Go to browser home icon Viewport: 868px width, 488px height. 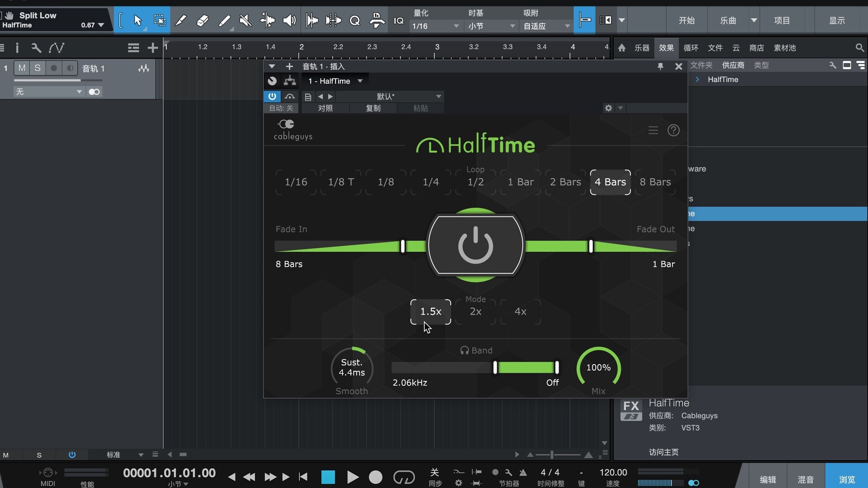point(622,47)
